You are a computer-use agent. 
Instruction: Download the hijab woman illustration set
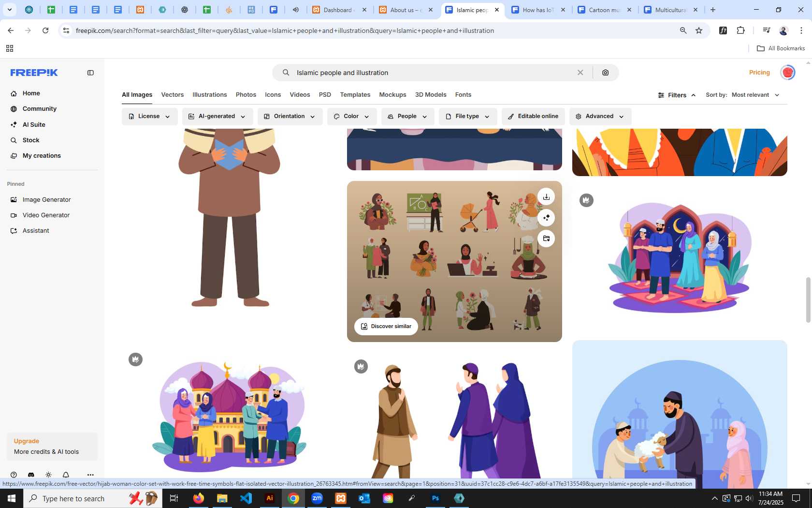546,197
